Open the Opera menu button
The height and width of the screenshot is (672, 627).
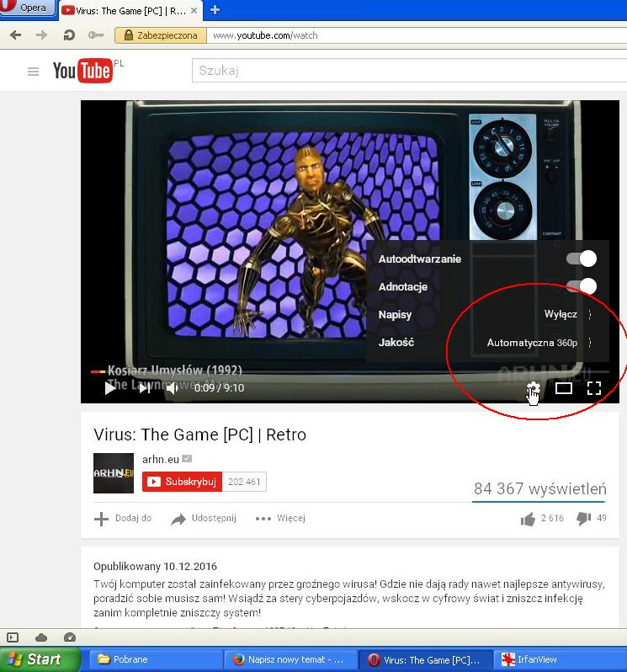[x=27, y=8]
